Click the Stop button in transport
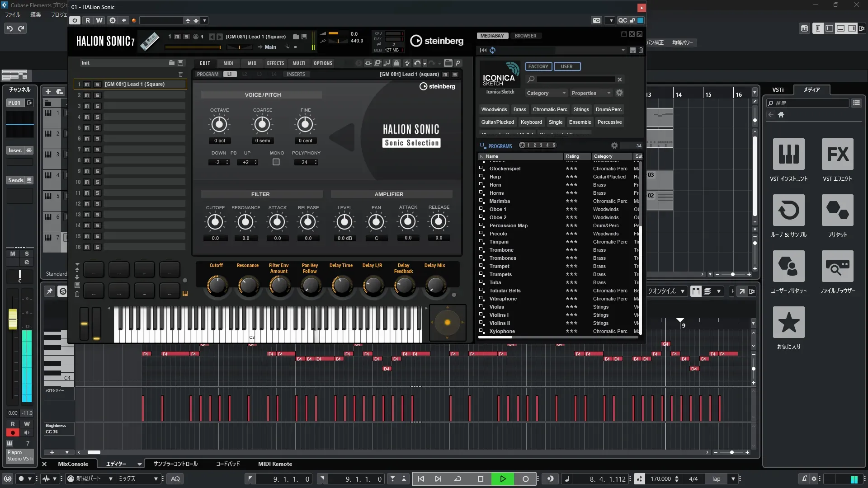The image size is (868, 488). pos(480,479)
